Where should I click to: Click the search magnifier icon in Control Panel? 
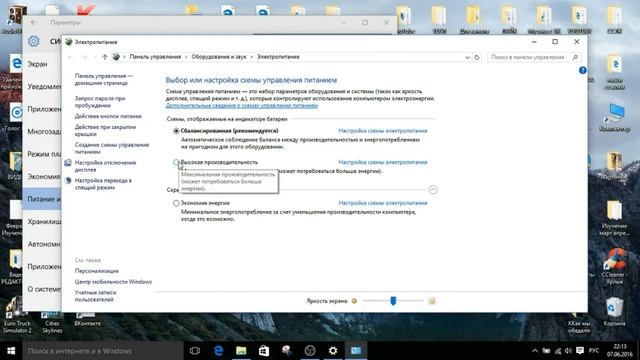[575, 57]
